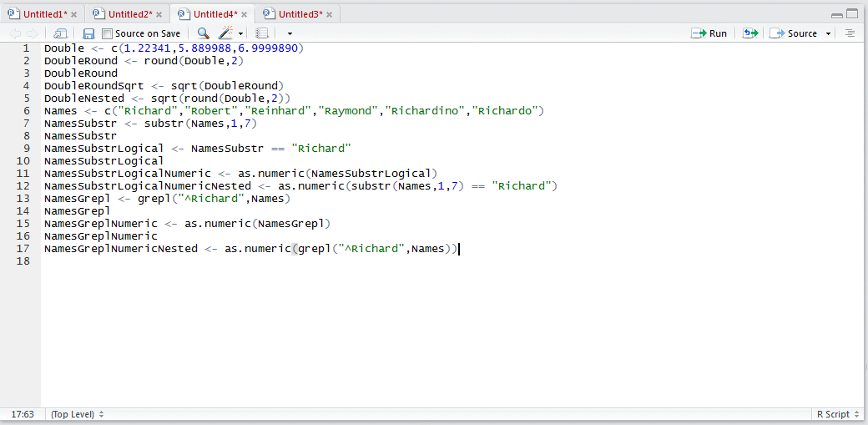Open Find/Replace with the magnifier icon
The height and width of the screenshot is (425, 868).
pos(203,33)
